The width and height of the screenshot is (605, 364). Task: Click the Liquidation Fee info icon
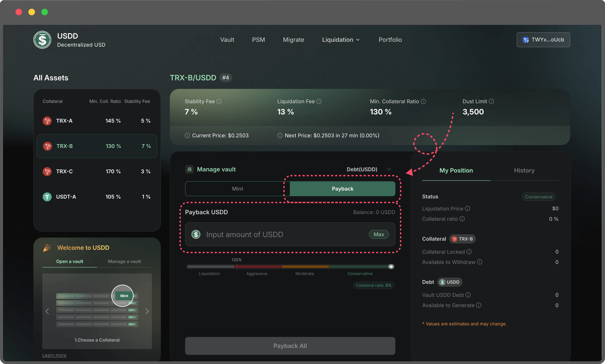(319, 101)
